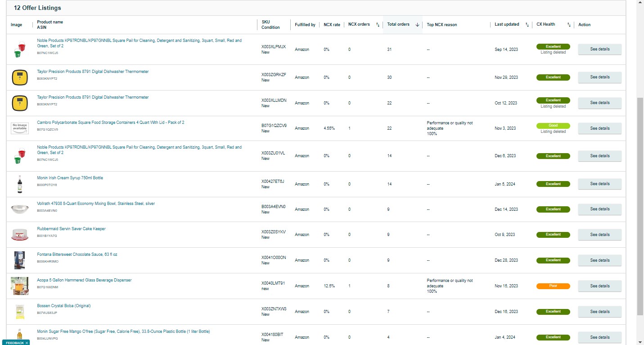Click the '12 Offer Listings' heading

[x=37, y=8]
